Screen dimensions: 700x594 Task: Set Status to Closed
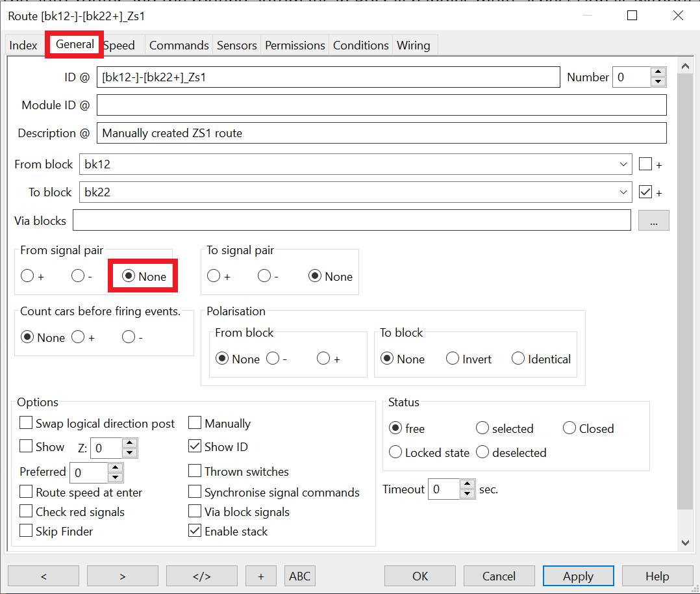[x=569, y=428]
